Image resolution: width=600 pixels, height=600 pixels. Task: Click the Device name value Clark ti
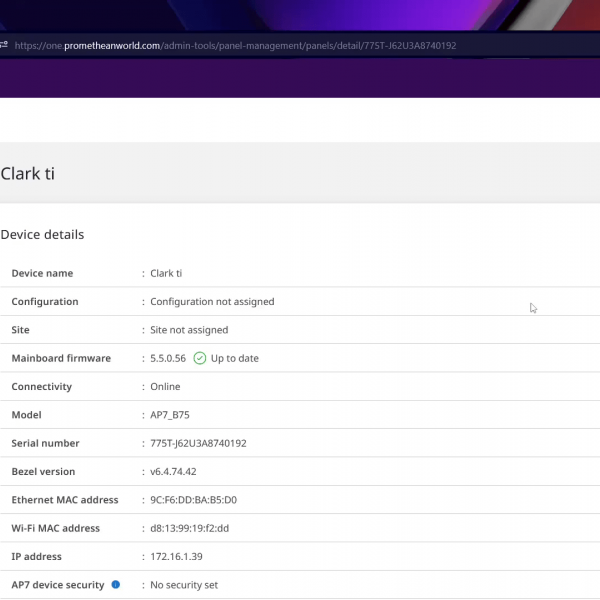tap(166, 273)
